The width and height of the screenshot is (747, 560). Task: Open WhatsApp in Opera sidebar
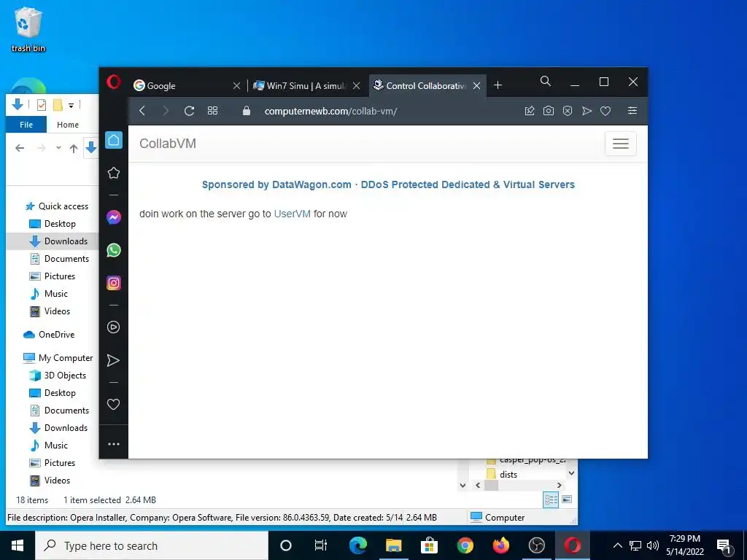click(113, 250)
